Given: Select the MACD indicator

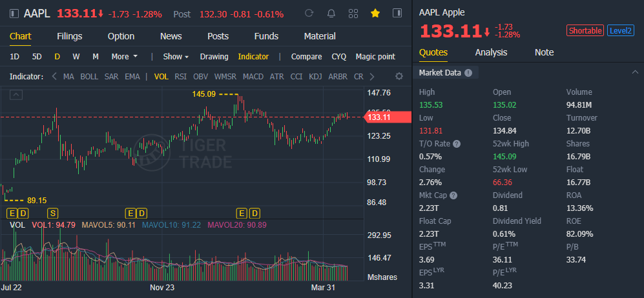Looking at the screenshot, I should click(253, 77).
